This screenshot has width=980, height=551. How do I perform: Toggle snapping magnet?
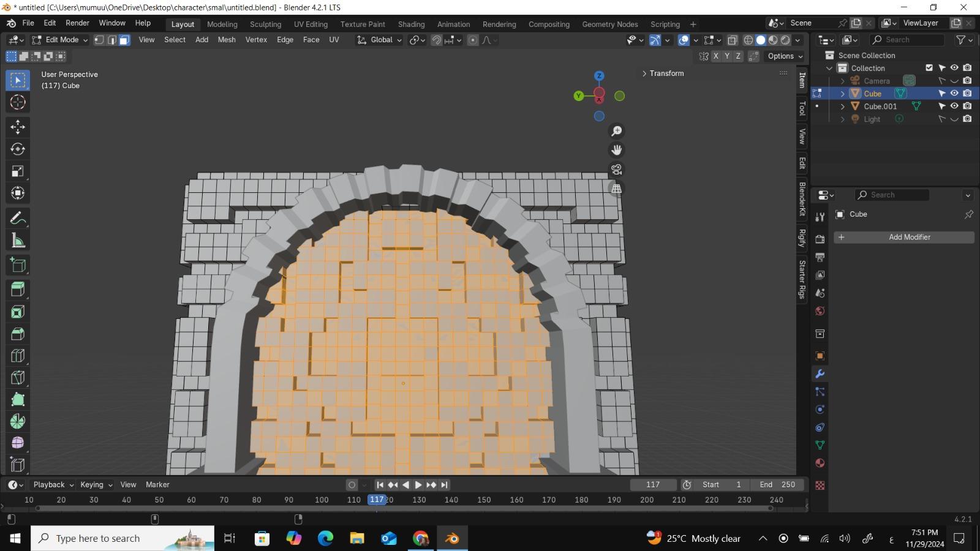click(436, 40)
